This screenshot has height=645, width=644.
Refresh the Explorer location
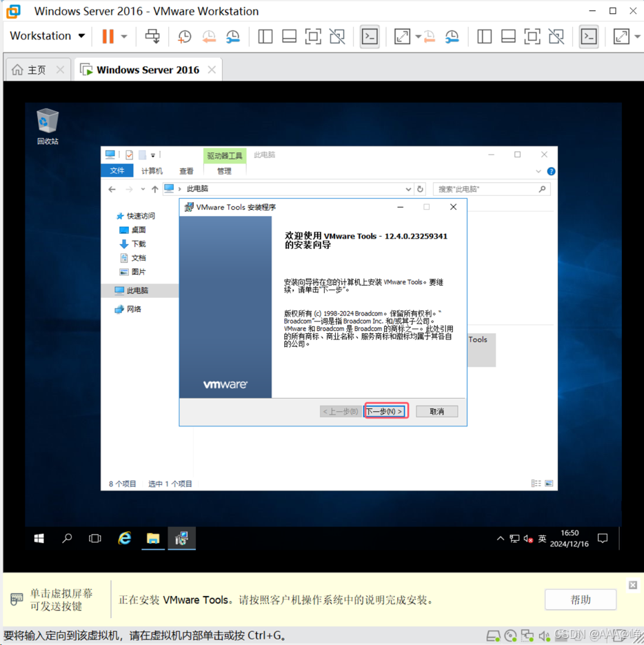pyautogui.click(x=420, y=189)
